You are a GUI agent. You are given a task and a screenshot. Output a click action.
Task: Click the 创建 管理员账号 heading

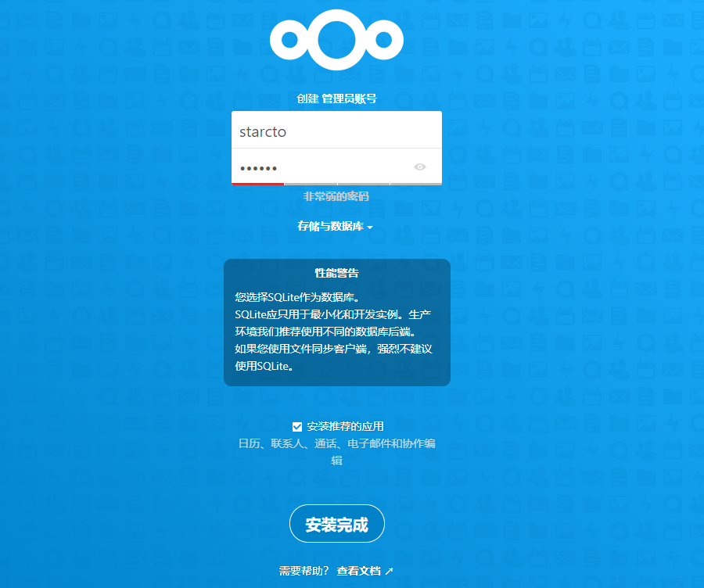coord(336,99)
